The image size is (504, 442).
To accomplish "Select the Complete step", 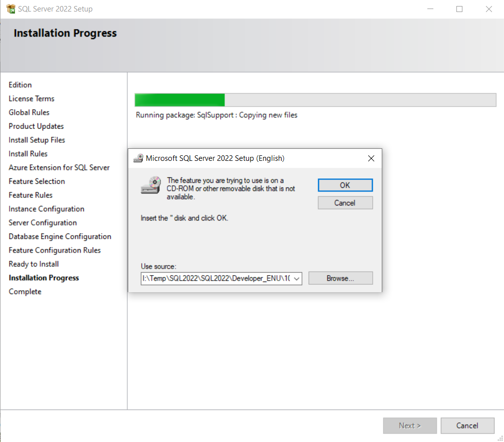I will coord(25,292).
